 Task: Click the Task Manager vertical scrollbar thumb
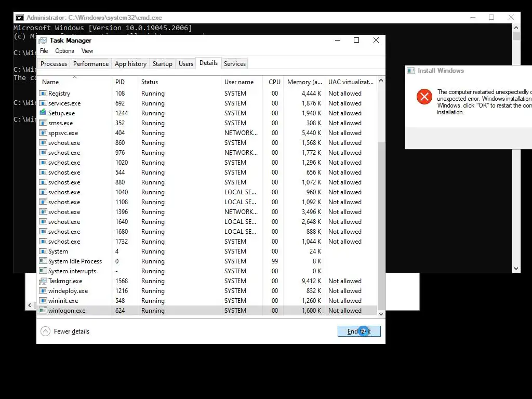[x=381, y=225]
